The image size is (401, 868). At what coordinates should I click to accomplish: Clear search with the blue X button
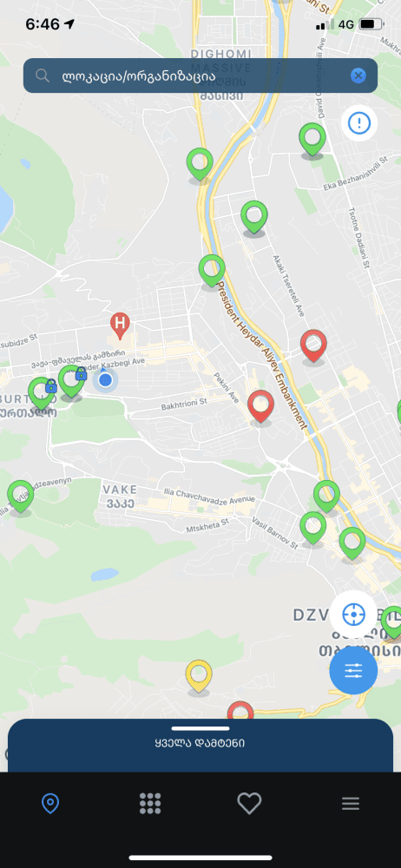pyautogui.click(x=358, y=76)
